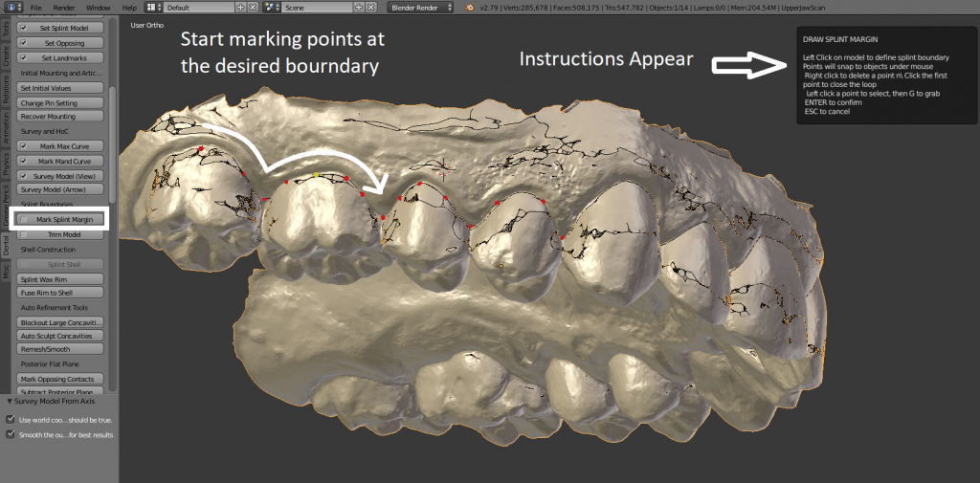980x483 pixels.
Task: Delete the current Scene with X icon
Action: point(370,8)
